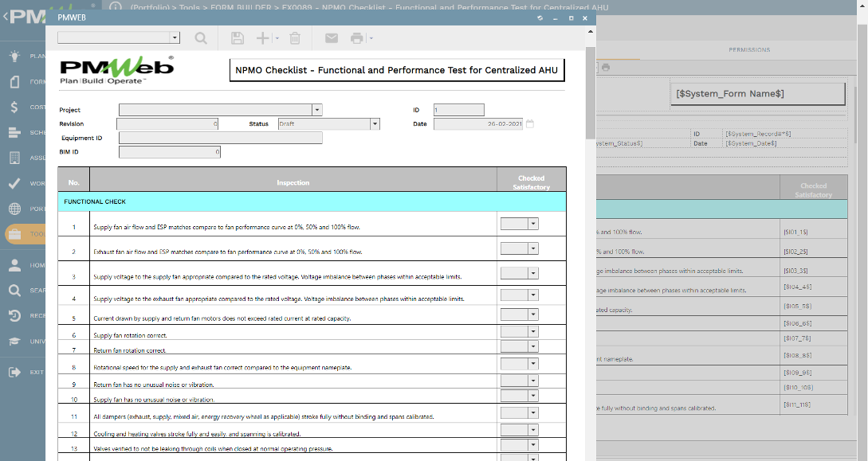Open Checked Satisfactory dropdown for item 5
The image size is (868, 461).
(x=533, y=314)
